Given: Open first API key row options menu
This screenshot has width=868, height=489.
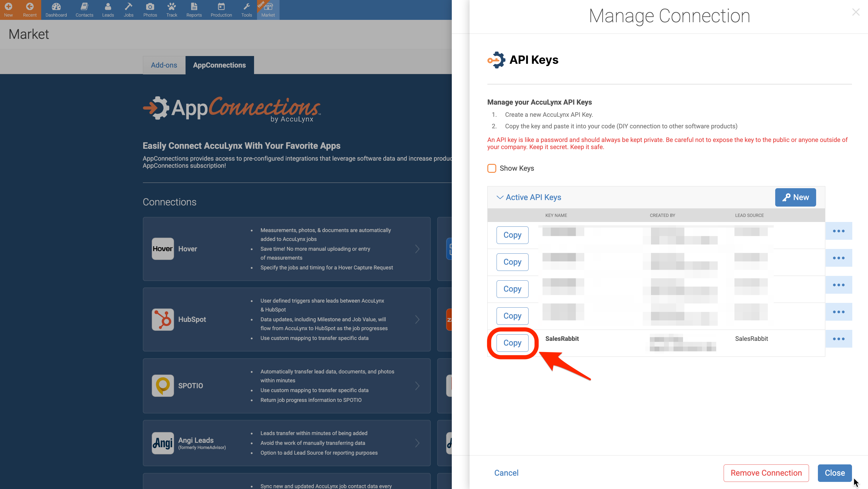Looking at the screenshot, I should [838, 231].
